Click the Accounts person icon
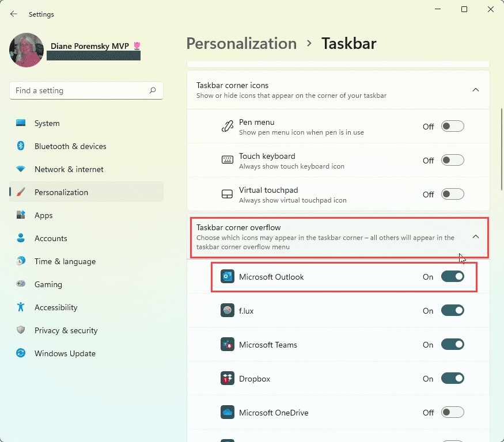Screen dimensions: 504x442 [21, 238]
